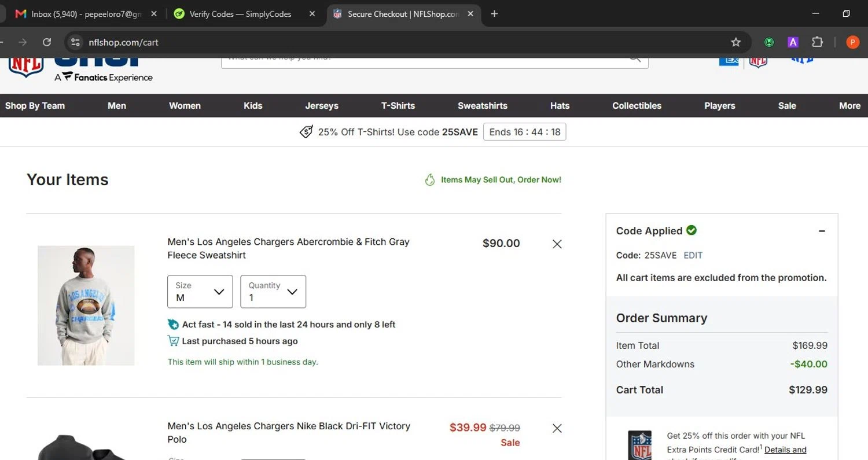Open the Shop By Team menu

tap(35, 106)
